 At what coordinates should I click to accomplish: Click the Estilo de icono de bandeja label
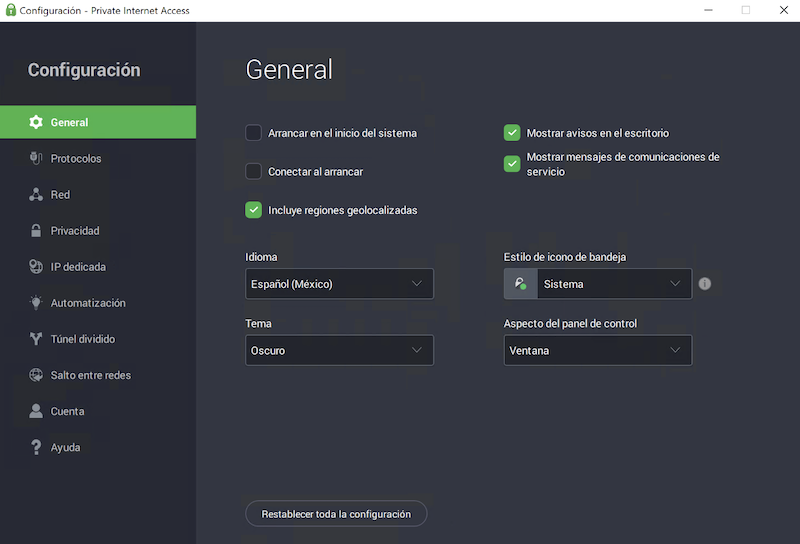coord(565,257)
